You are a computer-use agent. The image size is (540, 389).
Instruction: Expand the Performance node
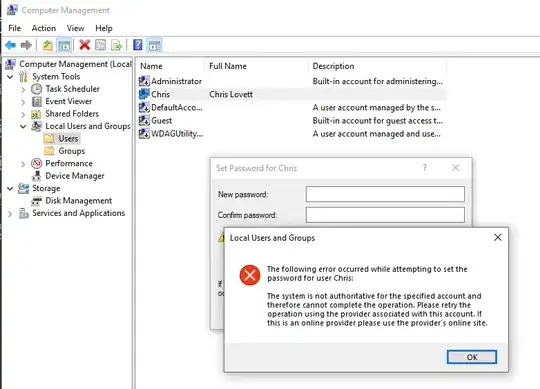(x=23, y=164)
